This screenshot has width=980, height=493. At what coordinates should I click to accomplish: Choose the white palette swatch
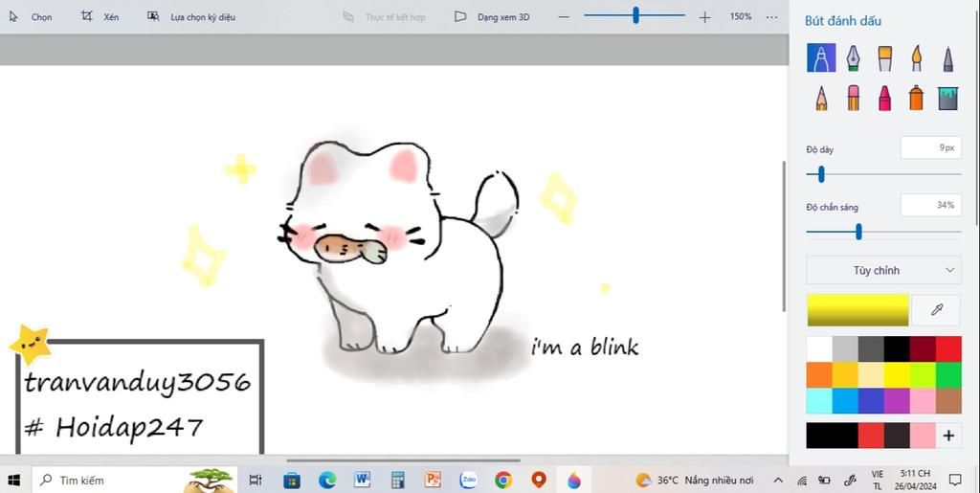tap(819, 349)
